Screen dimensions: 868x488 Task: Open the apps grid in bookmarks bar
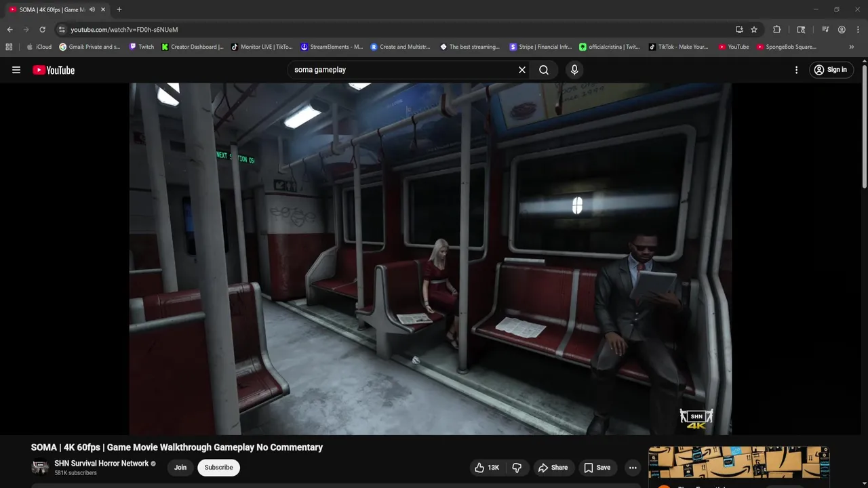click(x=9, y=47)
